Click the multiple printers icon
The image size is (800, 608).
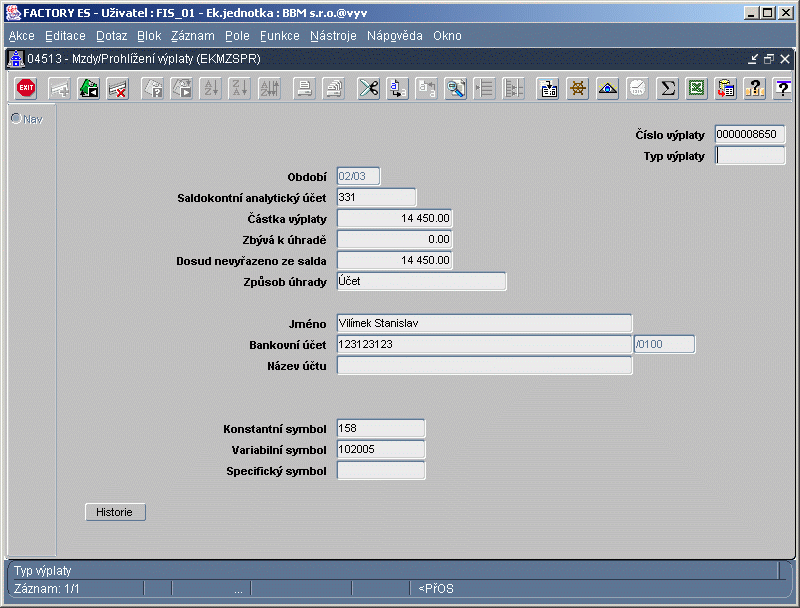coord(334,88)
